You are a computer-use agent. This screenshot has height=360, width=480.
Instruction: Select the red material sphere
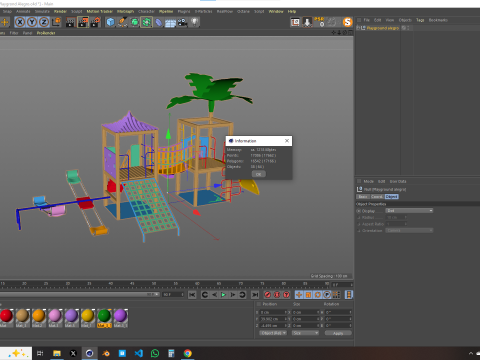6,316
